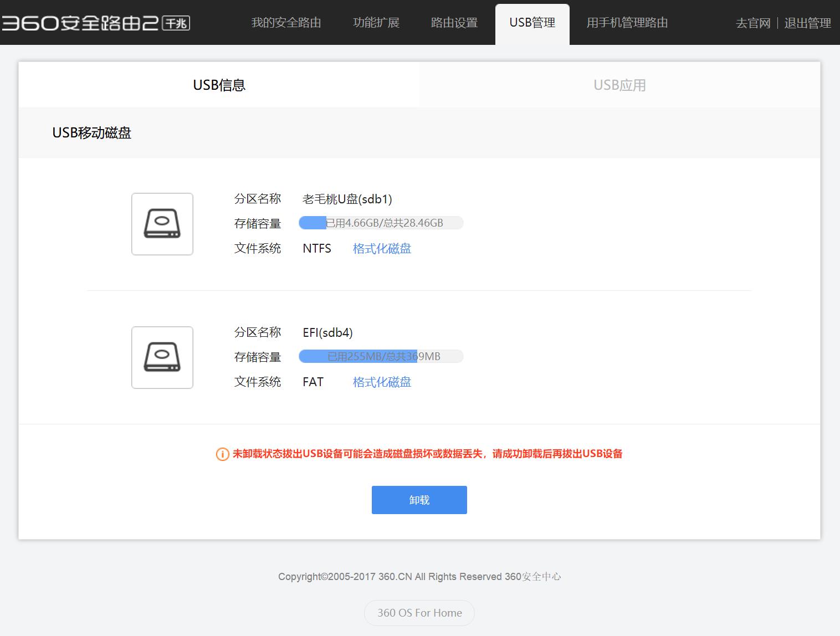The width and height of the screenshot is (840, 636).
Task: Open the USB应用 tab
Action: [619, 84]
